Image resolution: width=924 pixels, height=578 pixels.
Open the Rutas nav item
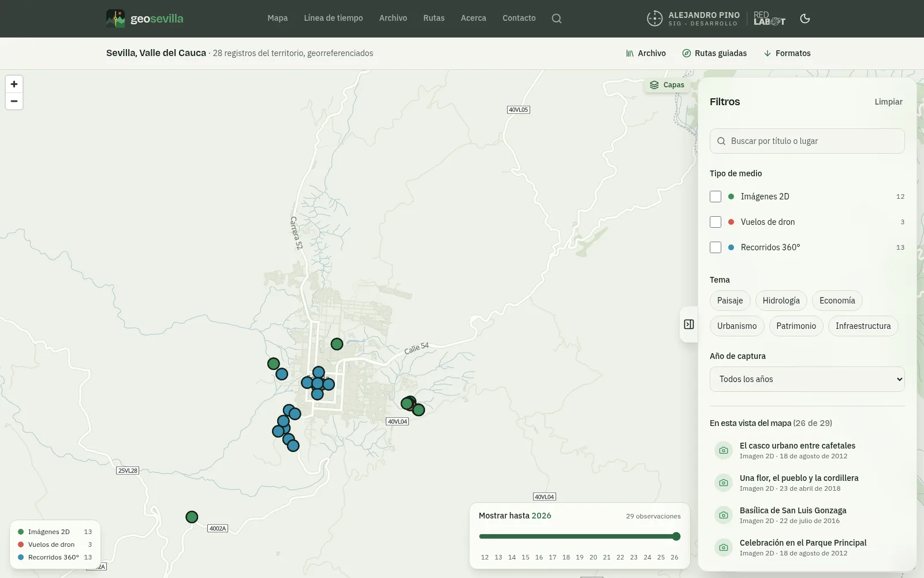click(434, 18)
